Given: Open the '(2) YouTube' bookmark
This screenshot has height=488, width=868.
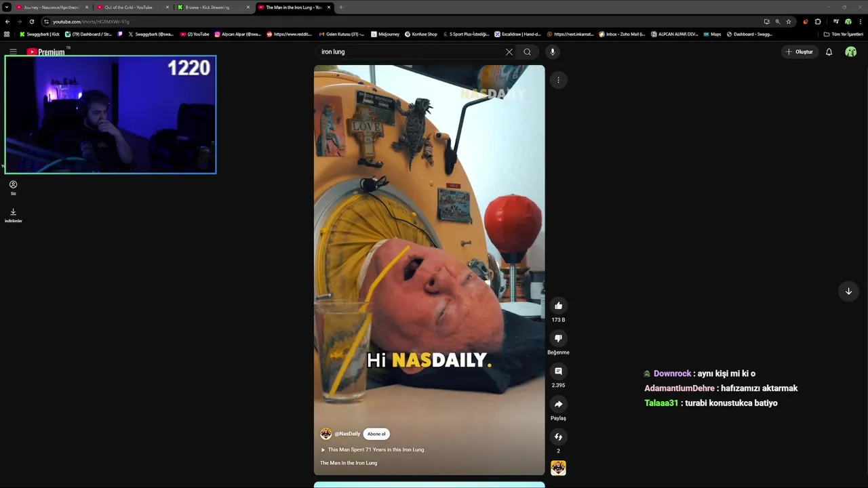Looking at the screenshot, I should coord(195,34).
